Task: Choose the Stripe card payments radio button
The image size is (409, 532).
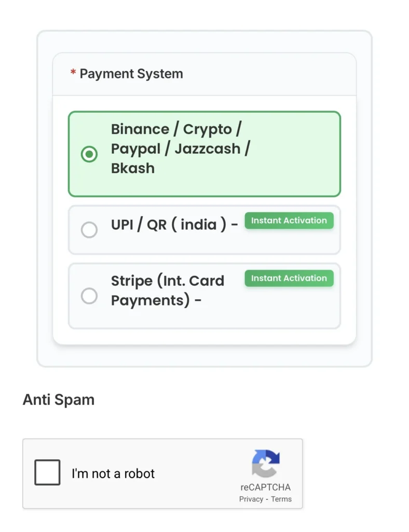Action: pyautogui.click(x=89, y=296)
